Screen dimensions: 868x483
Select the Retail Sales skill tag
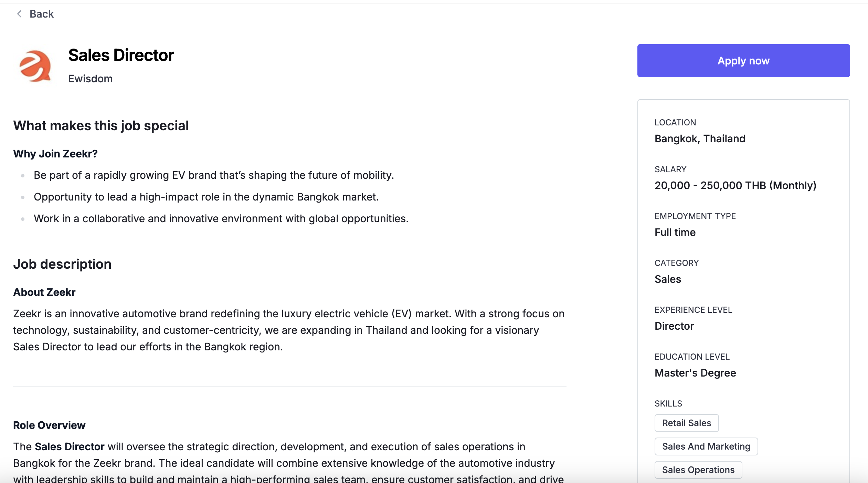click(x=687, y=423)
